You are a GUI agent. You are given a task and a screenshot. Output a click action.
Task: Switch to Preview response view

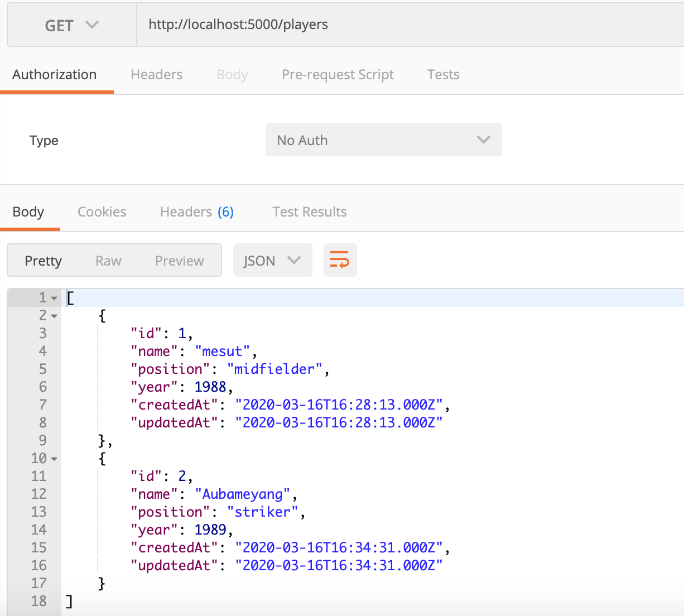click(179, 261)
